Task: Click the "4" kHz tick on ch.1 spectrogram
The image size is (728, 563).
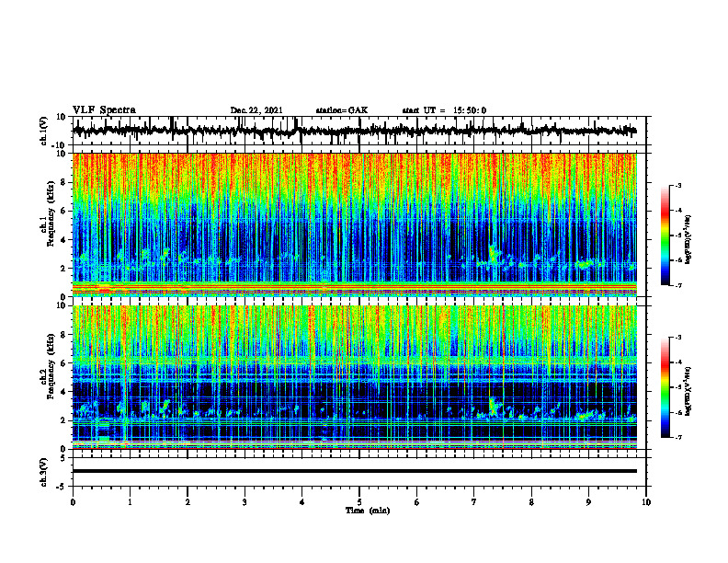Action: (63, 240)
